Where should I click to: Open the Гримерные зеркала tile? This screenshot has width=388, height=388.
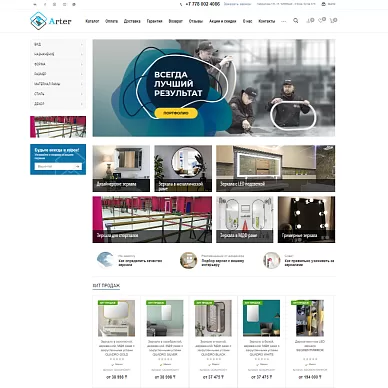(306, 219)
